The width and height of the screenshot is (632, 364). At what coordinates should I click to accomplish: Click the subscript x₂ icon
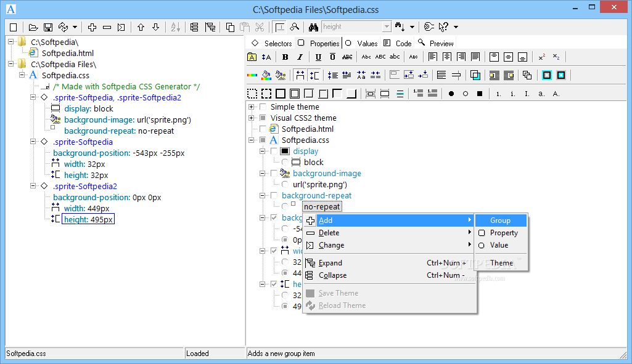[556, 57]
